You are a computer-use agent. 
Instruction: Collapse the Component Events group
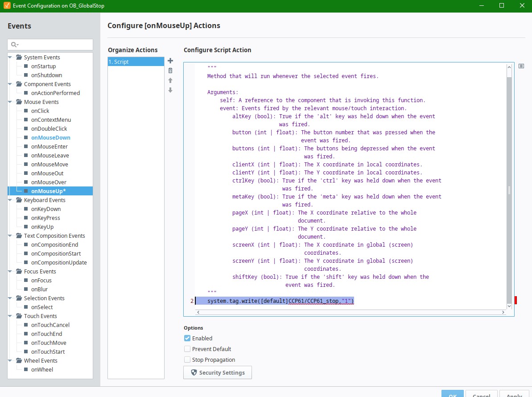pos(10,84)
